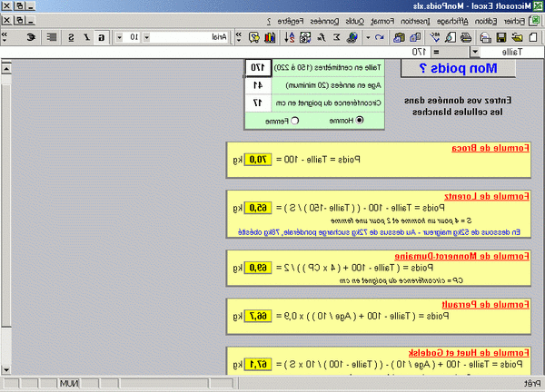Viewport: 545px width, 392px height.
Task: Open the Données menu
Action: pos(324,21)
